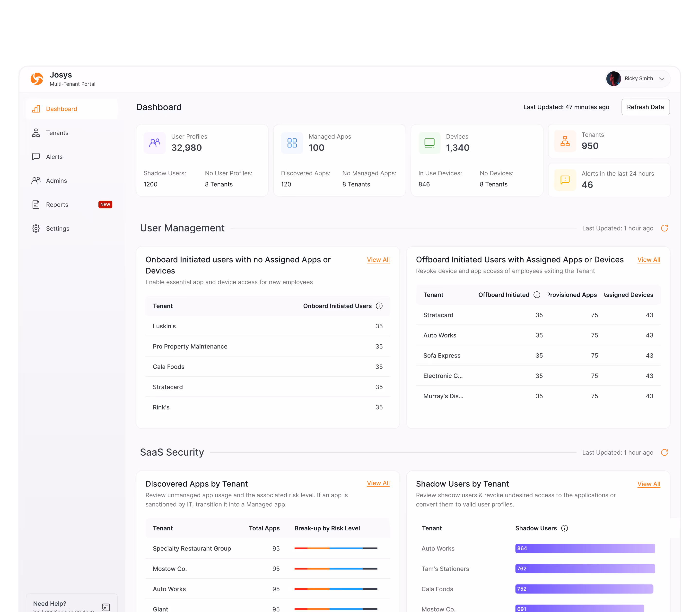Click info icon next to Shadow Users header
700x612 pixels.
click(x=565, y=528)
